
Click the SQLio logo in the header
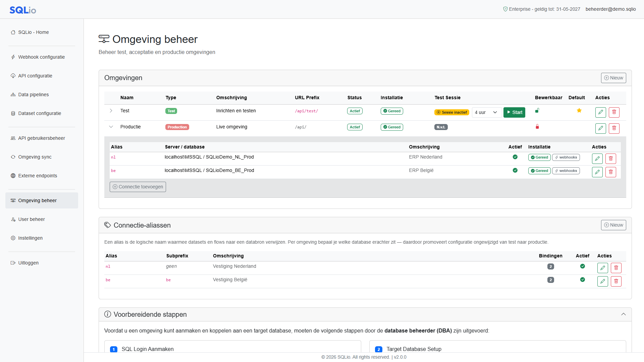[x=23, y=10]
